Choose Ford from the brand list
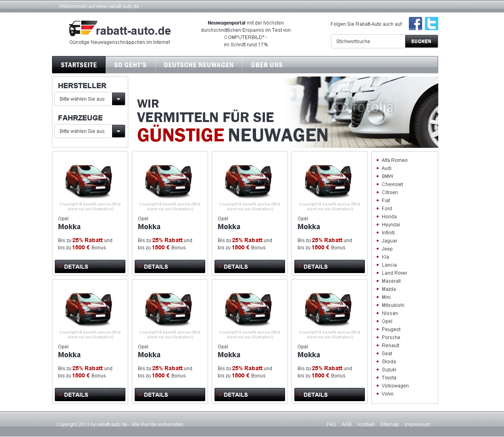The image size is (504, 437). 387,209
